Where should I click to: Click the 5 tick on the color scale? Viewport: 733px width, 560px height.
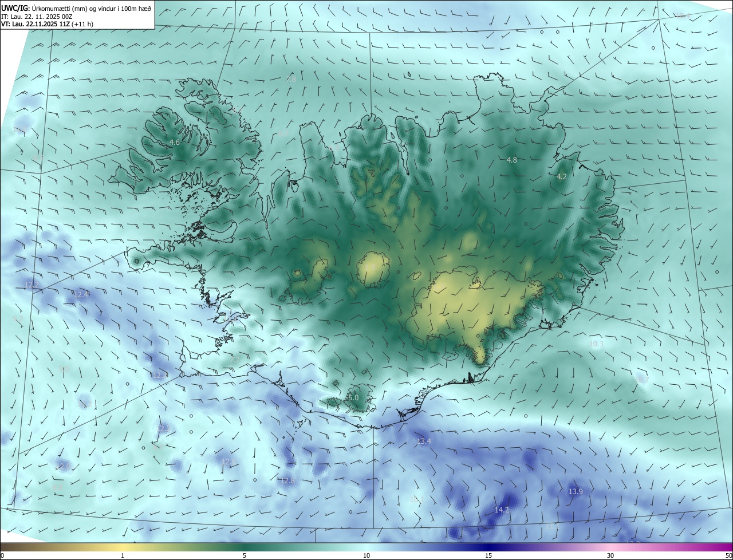point(245,556)
